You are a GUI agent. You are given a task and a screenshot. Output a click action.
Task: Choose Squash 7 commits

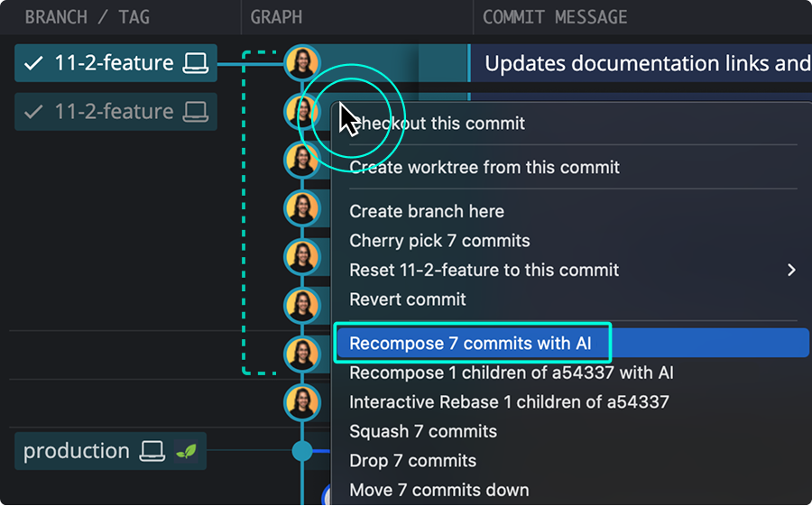(x=423, y=431)
